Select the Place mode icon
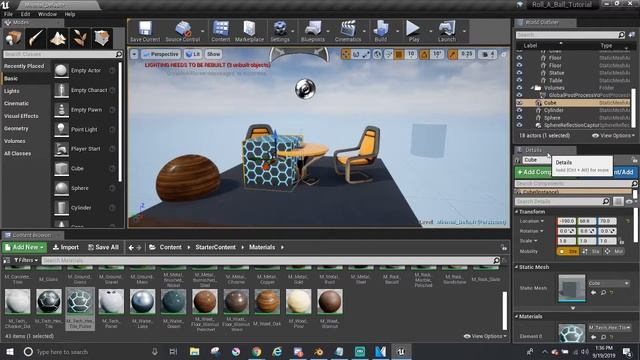The width and height of the screenshot is (640, 360). coord(13,38)
